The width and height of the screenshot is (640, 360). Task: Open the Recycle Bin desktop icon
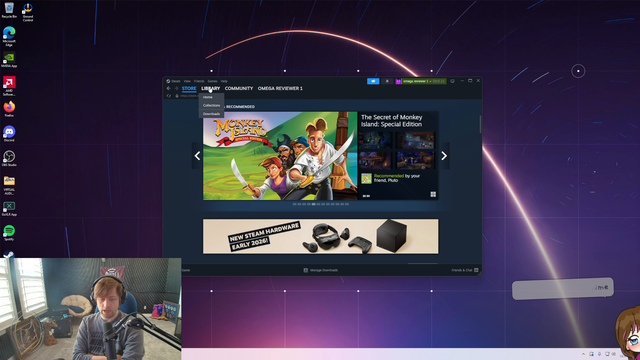(9, 10)
